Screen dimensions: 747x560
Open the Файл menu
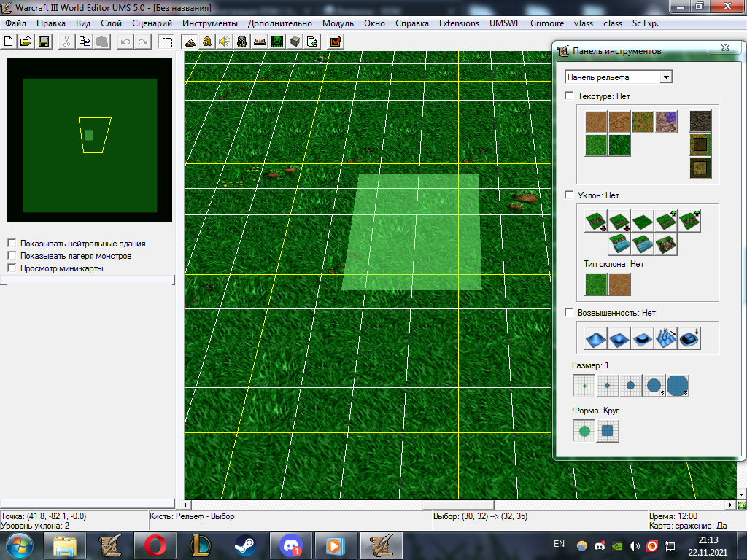16,23
